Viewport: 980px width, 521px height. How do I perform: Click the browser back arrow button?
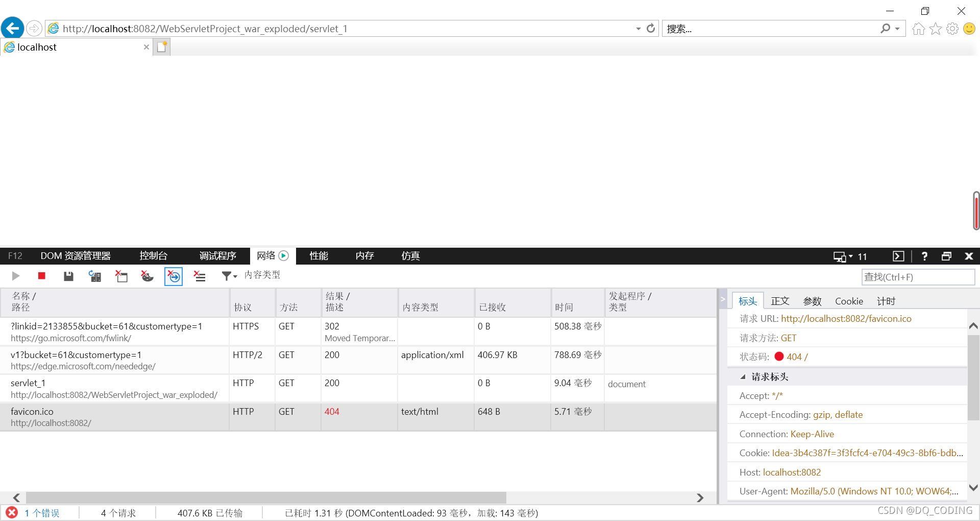point(13,28)
